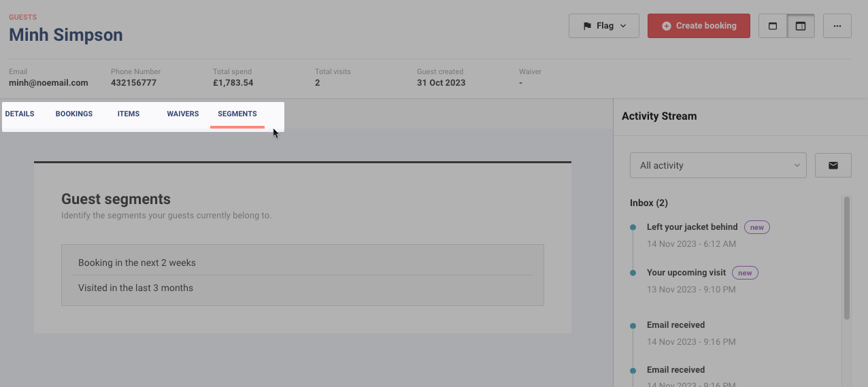868x387 pixels.
Task: Open the 'Left your jacket behind' message
Action: coord(692,227)
